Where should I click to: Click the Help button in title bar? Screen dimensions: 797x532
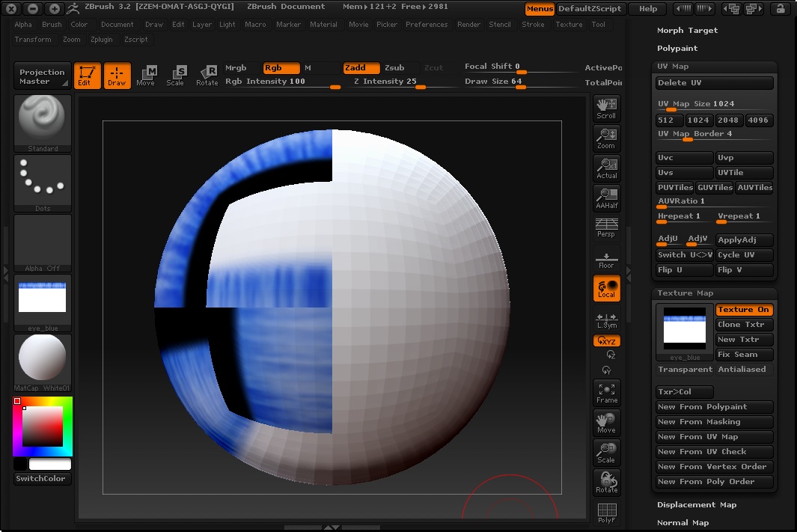click(648, 9)
